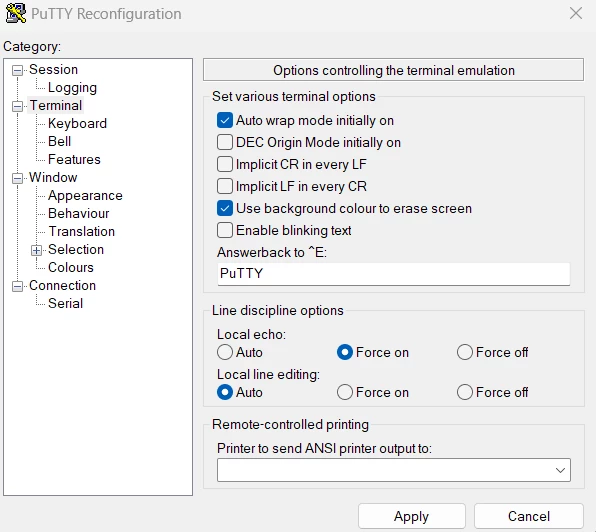This screenshot has width=596, height=532.
Task: Enable Implicit LF in every CR
Action: 225,187
